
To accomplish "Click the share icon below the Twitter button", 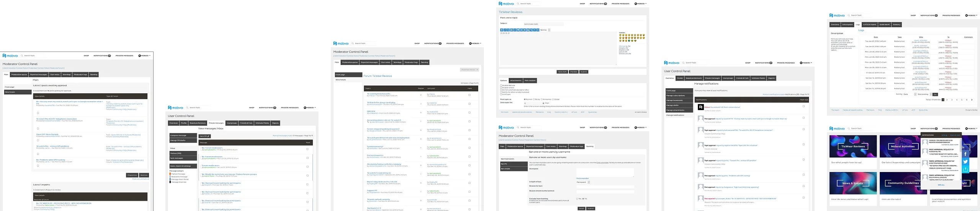I will (x=965, y=169).
